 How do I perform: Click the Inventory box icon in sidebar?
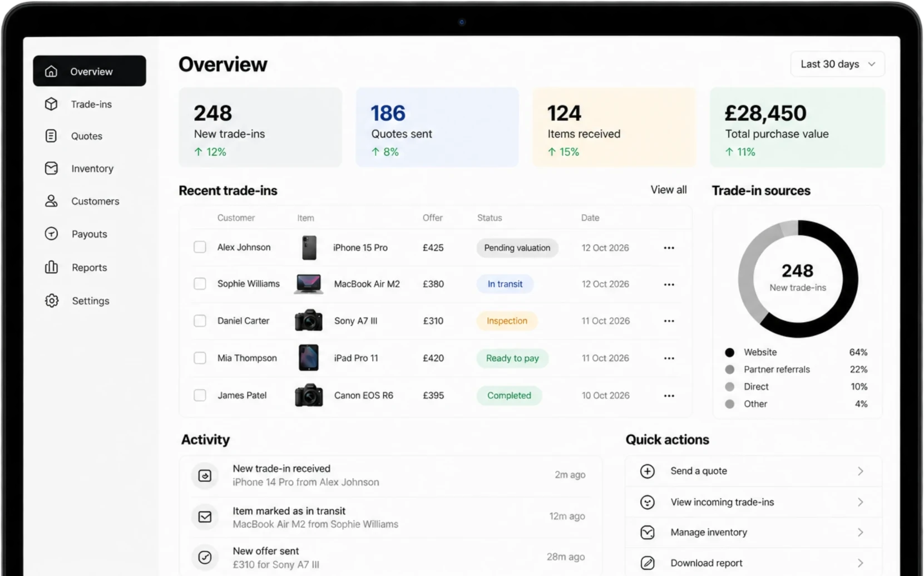(51, 168)
